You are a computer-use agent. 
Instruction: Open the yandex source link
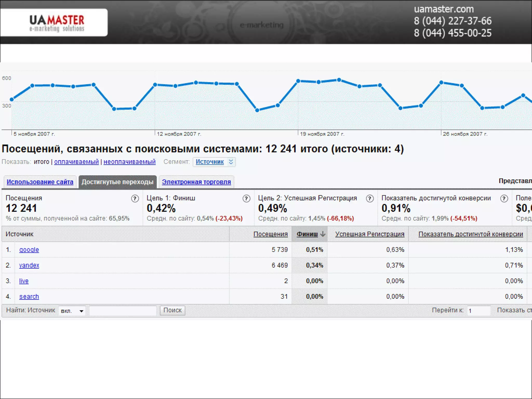pos(29,265)
